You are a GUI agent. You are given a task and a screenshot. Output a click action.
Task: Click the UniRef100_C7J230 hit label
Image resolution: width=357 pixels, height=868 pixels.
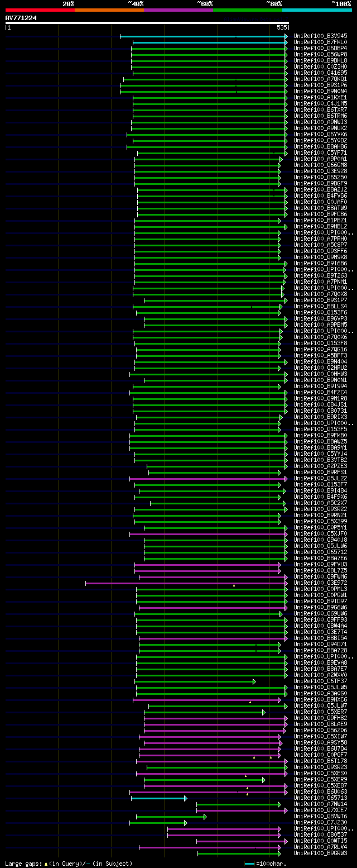320,822
